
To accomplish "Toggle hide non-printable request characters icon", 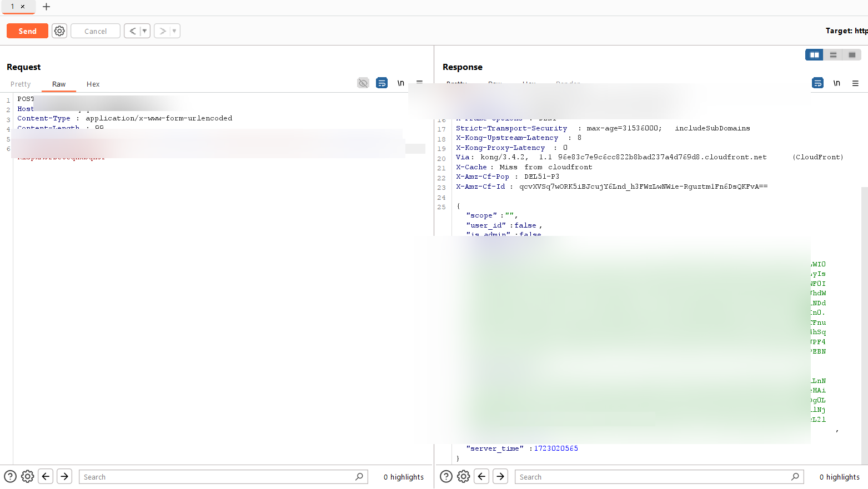I will [x=363, y=83].
